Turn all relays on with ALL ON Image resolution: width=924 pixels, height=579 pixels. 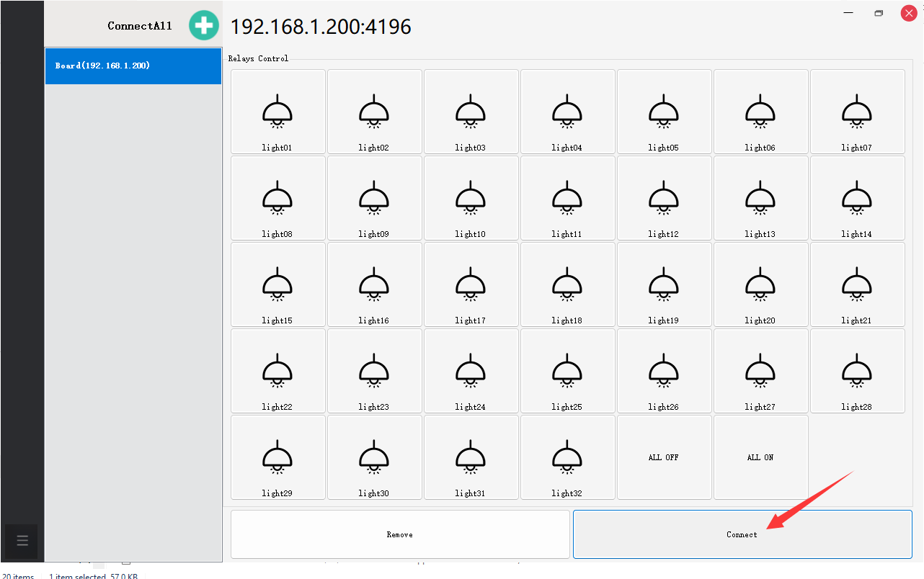click(x=760, y=457)
